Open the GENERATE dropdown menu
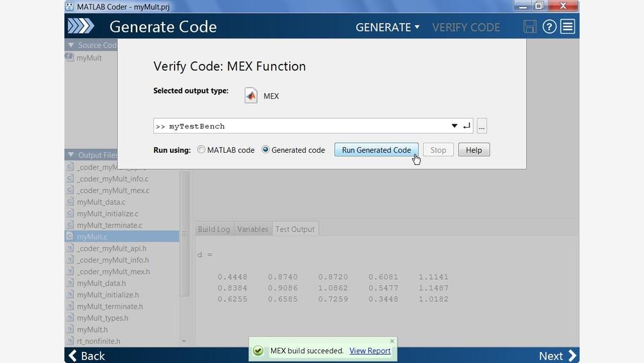 [387, 27]
